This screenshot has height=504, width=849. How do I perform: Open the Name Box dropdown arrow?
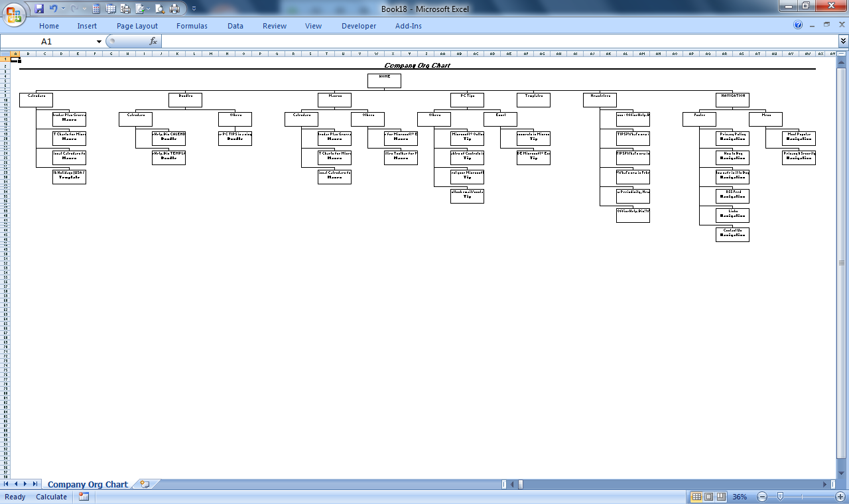coord(99,42)
